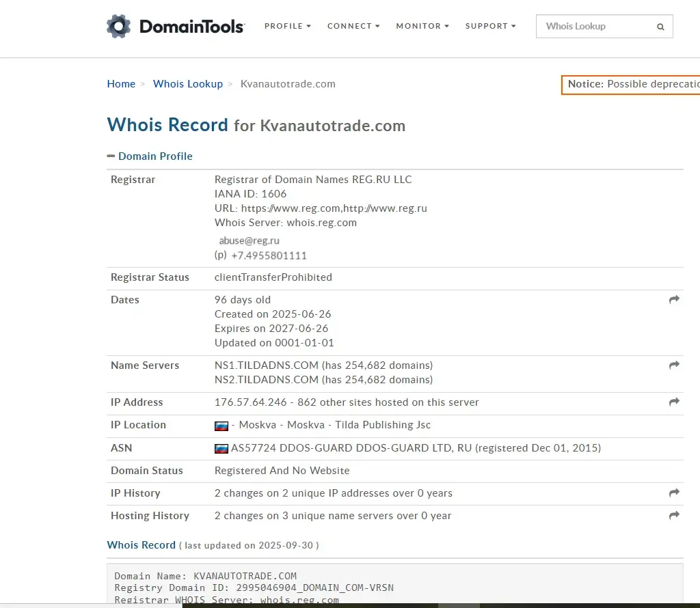Click the 'Registry Domain ID' raw record line
Viewport: 700px width, 608px height.
(x=254, y=588)
